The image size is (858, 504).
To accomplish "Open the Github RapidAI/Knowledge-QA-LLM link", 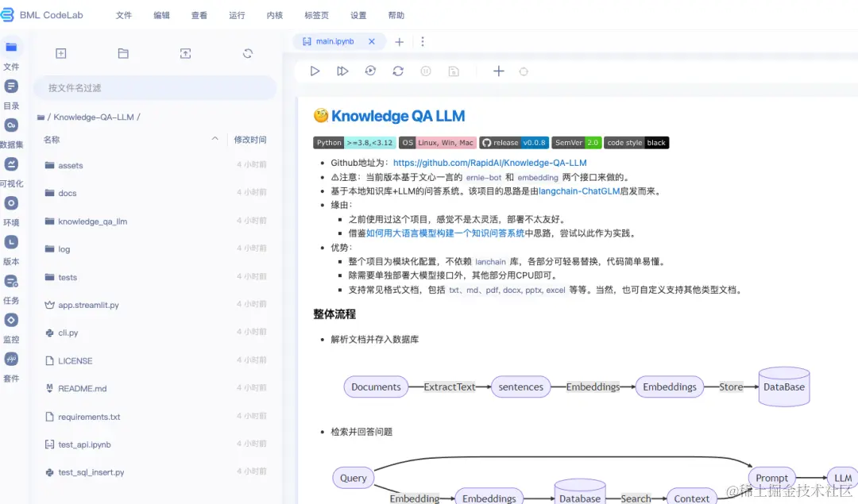I will click(489, 163).
